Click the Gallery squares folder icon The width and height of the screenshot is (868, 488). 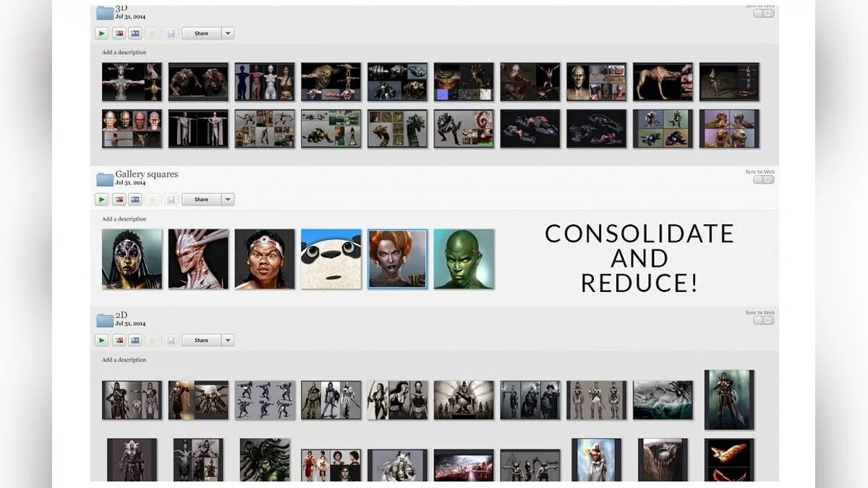[105, 179]
